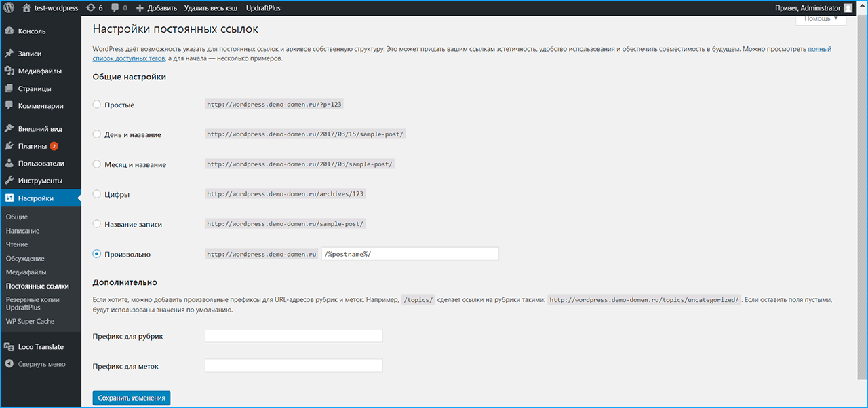Viewport: 868px width, 408px height.
Task: Click the Префикс для рубрик input field
Action: tap(294, 336)
